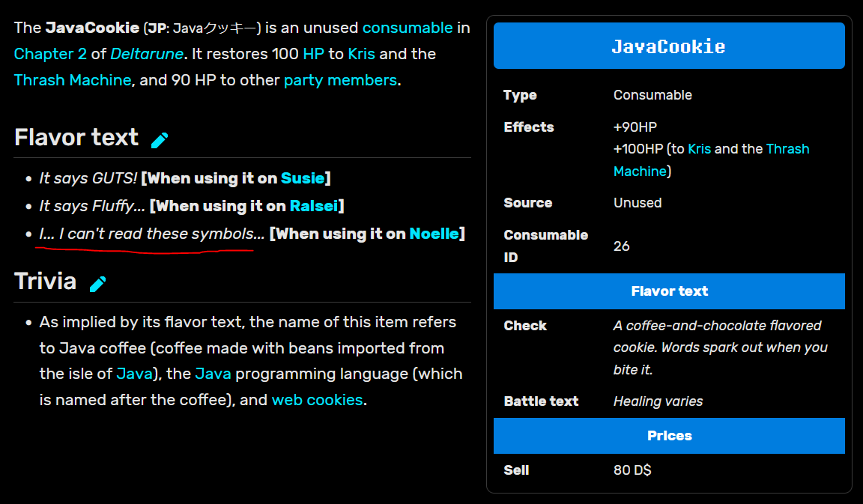The image size is (863, 504).
Task: Click the 'Sell' label in infobox
Action: 516,470
